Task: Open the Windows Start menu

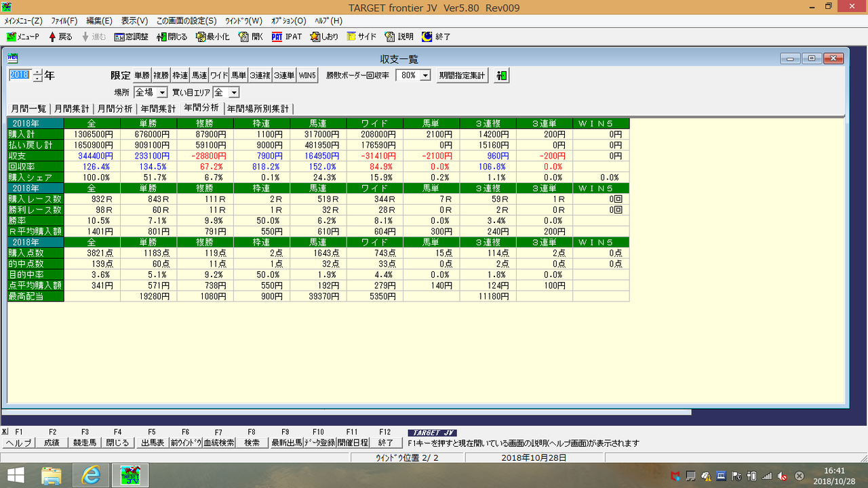Action: click(16, 475)
